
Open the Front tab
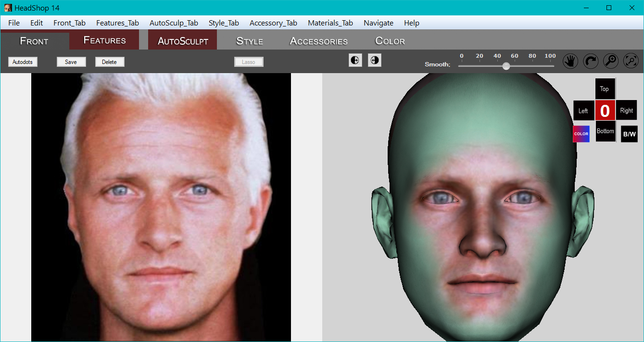34,41
